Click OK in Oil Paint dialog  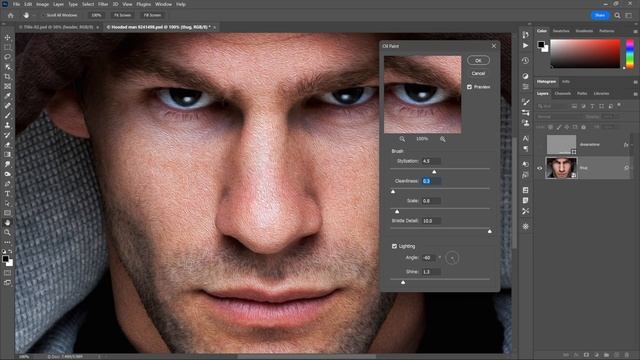[x=478, y=60]
